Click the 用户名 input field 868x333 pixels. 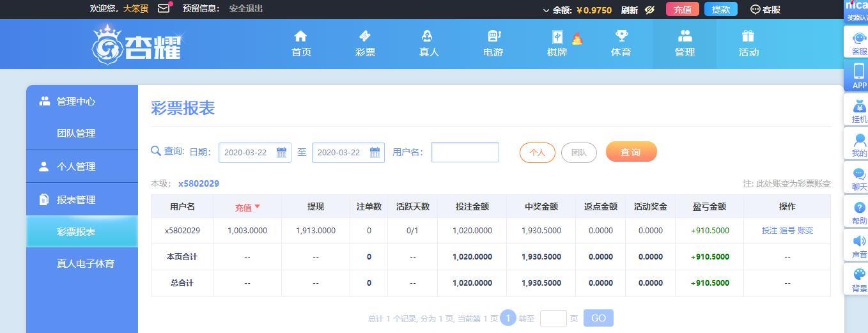tap(465, 152)
